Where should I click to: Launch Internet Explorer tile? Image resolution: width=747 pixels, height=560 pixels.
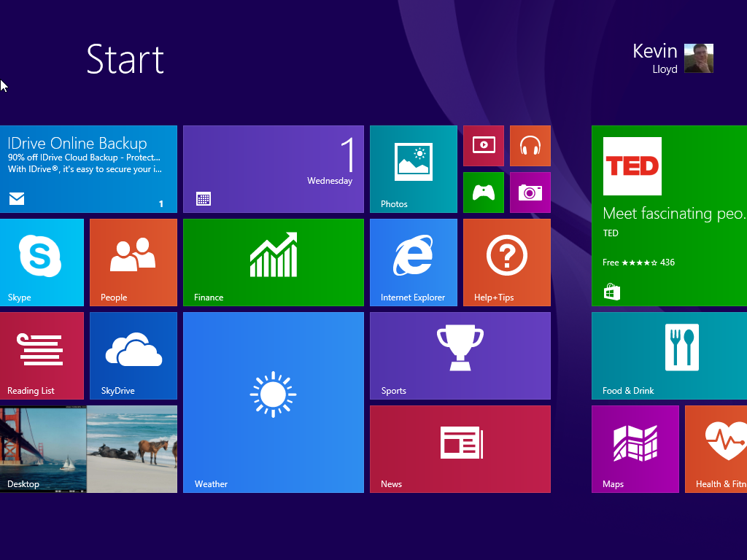[x=414, y=262]
